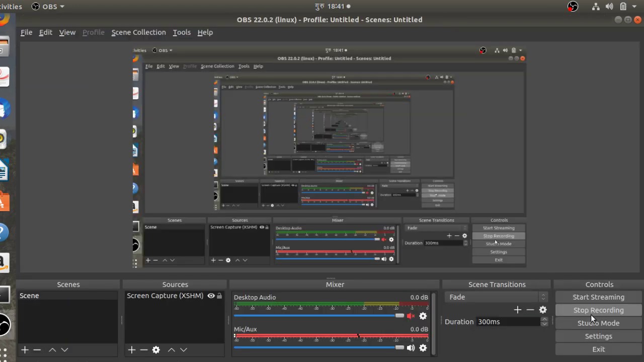Move the source down in the Sources list
The height and width of the screenshot is (362, 644).
pyautogui.click(x=184, y=349)
